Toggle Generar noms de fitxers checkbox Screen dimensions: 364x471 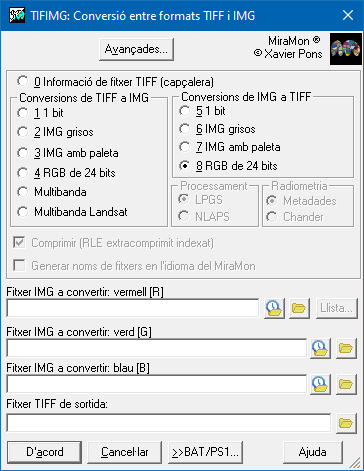tap(134, 266)
